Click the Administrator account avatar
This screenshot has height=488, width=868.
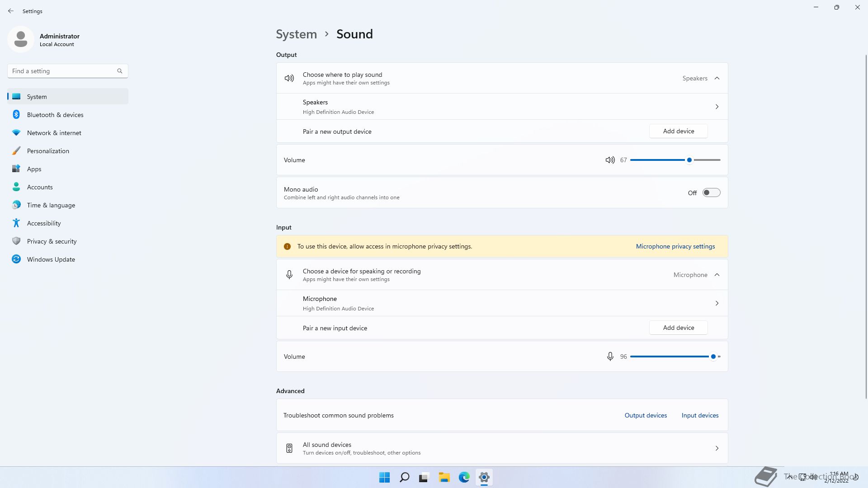pyautogui.click(x=21, y=39)
